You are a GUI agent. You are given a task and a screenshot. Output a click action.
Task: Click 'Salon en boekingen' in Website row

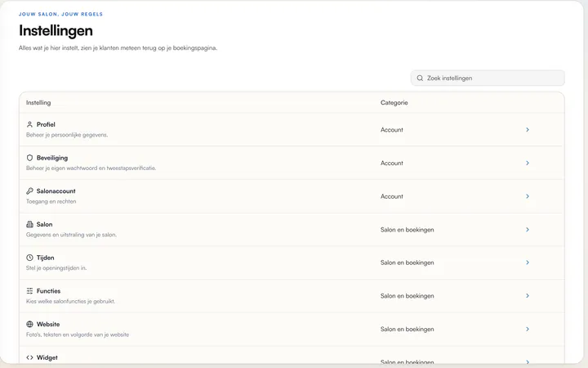pos(408,329)
